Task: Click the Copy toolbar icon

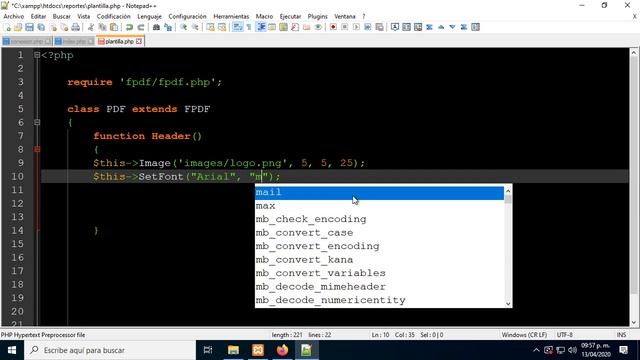Action: pos(102,27)
